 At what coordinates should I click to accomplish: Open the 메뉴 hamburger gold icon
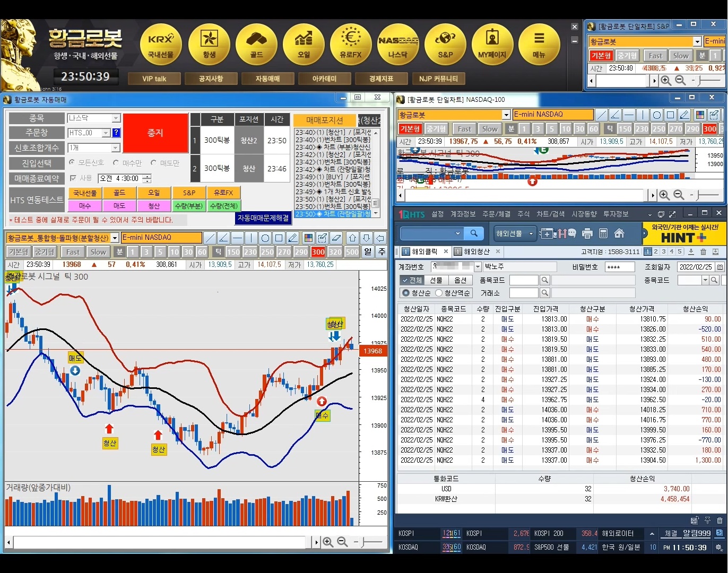(x=539, y=45)
